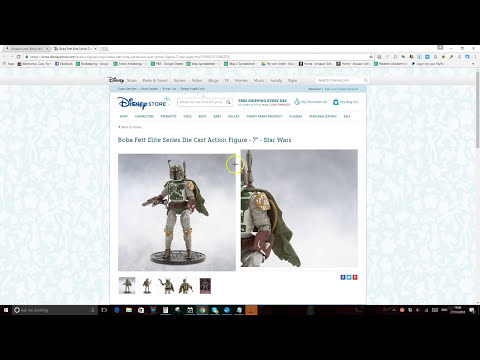
Task: Open Chrome menu (three dots)
Action: click(475, 57)
